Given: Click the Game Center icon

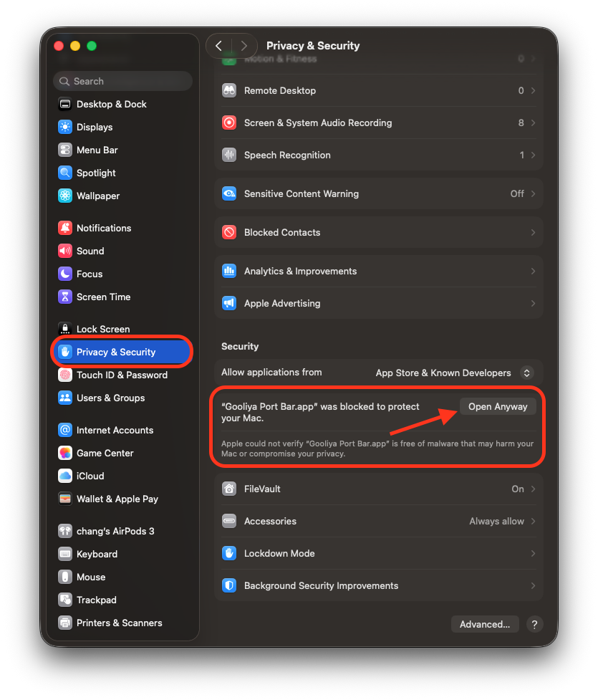Looking at the screenshot, I should (65, 453).
